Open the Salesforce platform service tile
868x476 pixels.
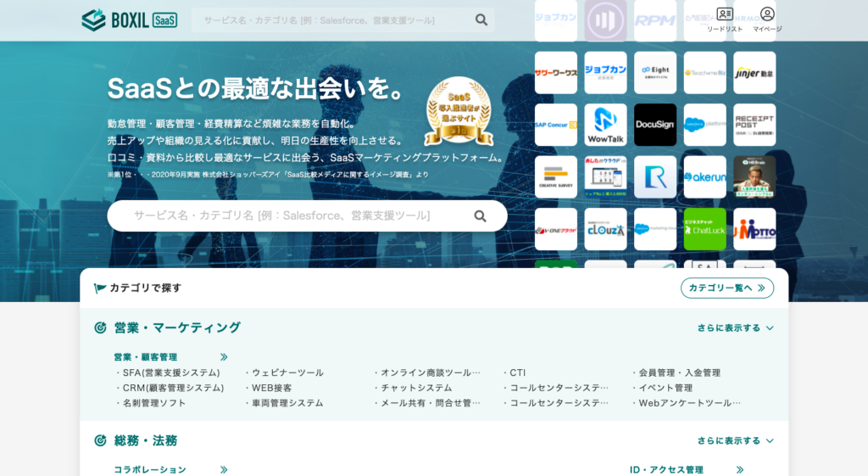(x=704, y=125)
